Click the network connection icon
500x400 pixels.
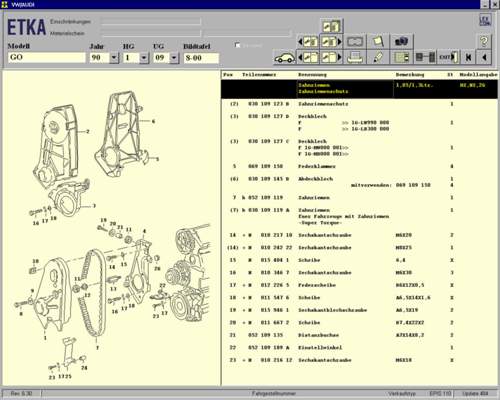pyautogui.click(x=425, y=57)
